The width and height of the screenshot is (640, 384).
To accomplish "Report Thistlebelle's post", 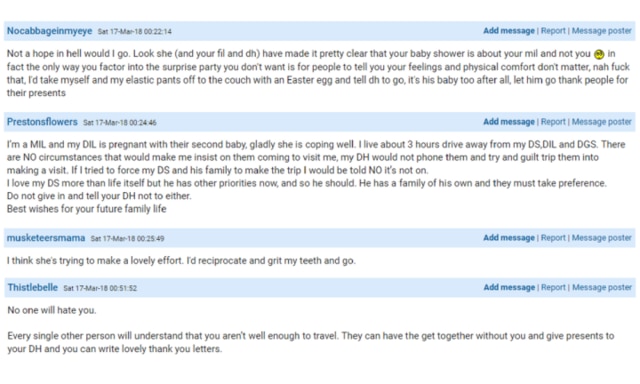I will tap(553, 287).
